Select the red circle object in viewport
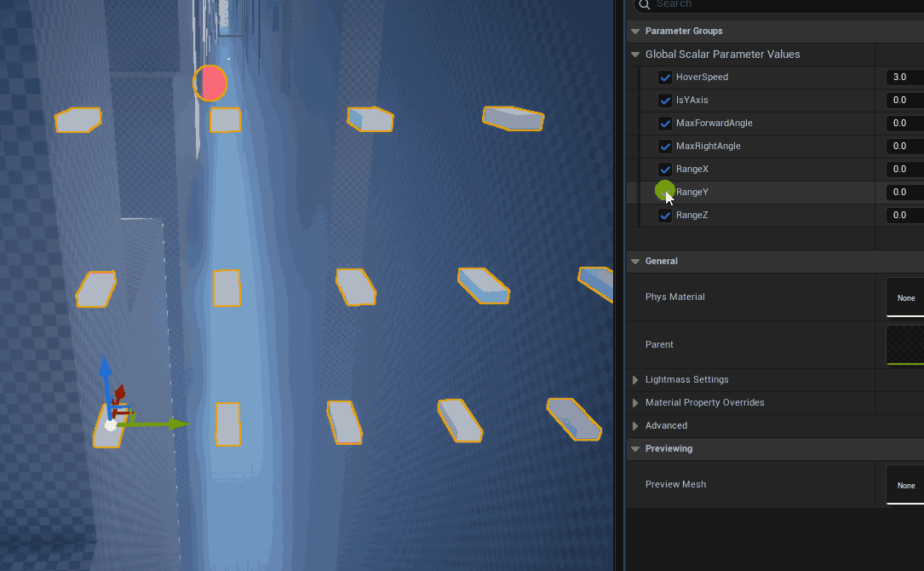 (209, 84)
